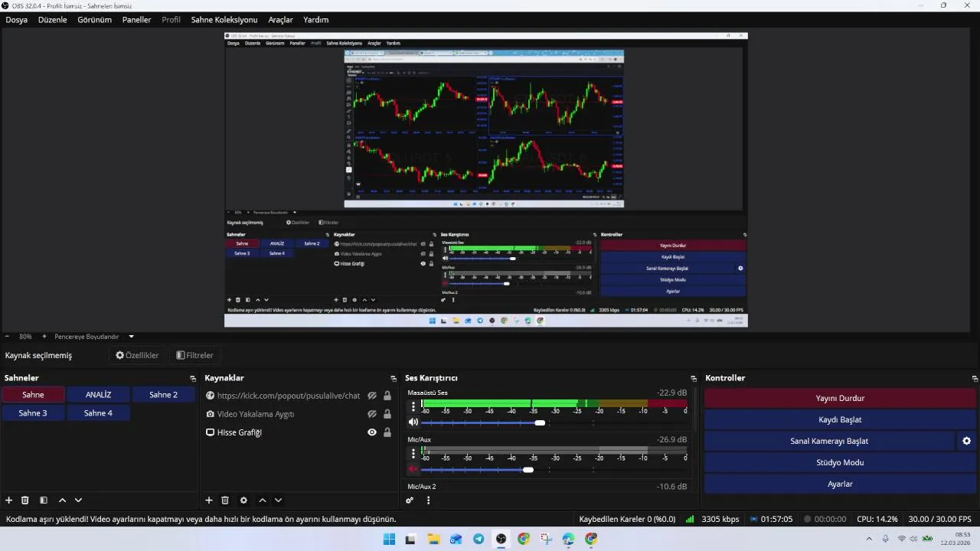This screenshot has width=980, height=551.
Task: Pop out the Ses Karıştırıcı dock panel
Action: (x=694, y=378)
